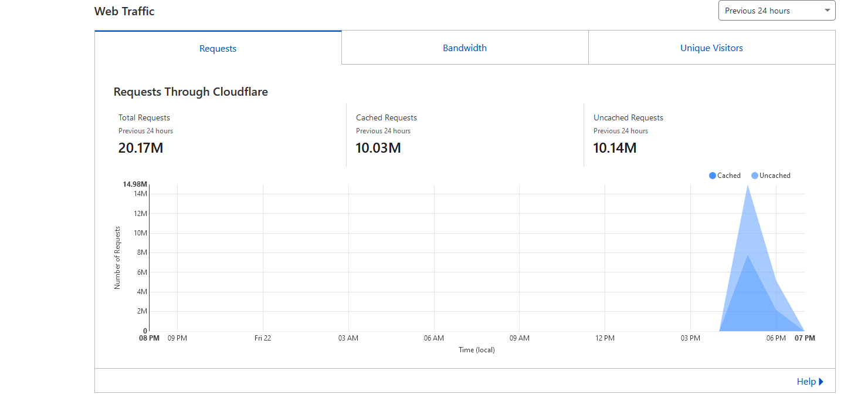Click the Cached Requests 10.03M value
Image resolution: width=868 pixels, height=394 pixels.
pos(378,148)
